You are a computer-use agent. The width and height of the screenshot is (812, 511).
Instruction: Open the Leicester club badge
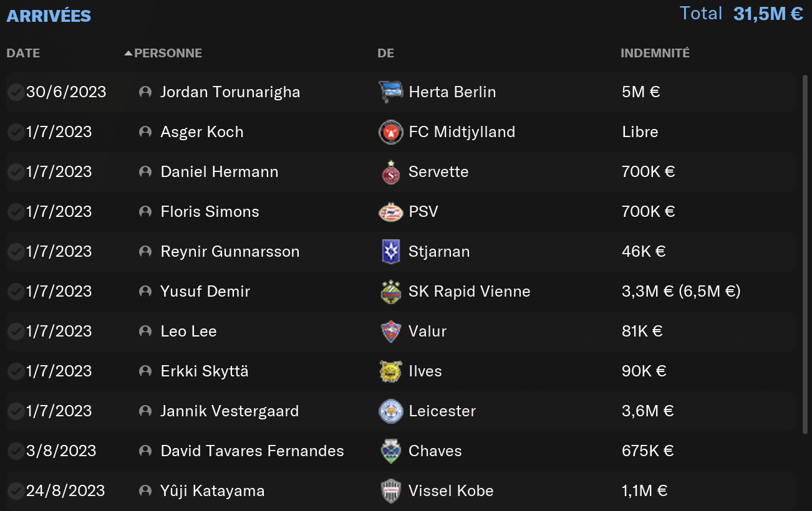pyautogui.click(x=391, y=411)
